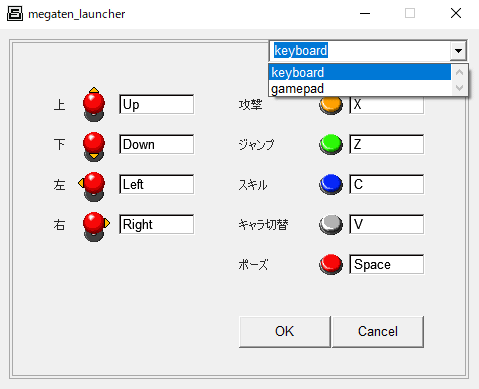Focus the Up key binding field

pyautogui.click(x=156, y=104)
